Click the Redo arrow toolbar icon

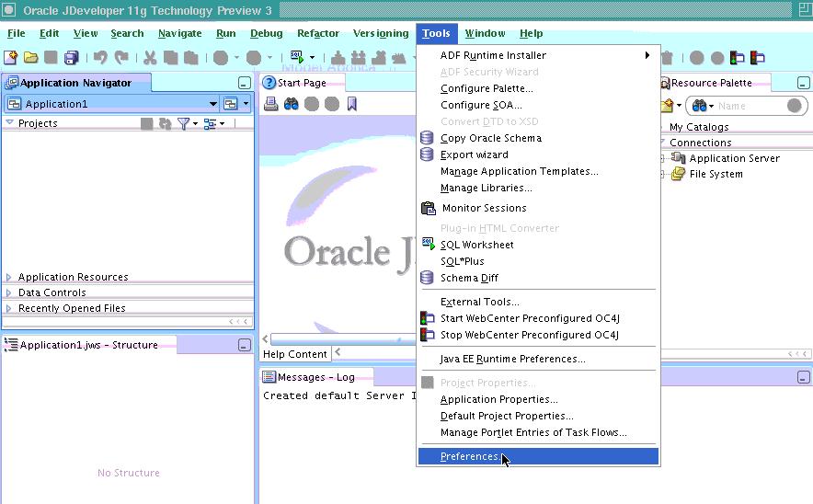[x=121, y=58]
